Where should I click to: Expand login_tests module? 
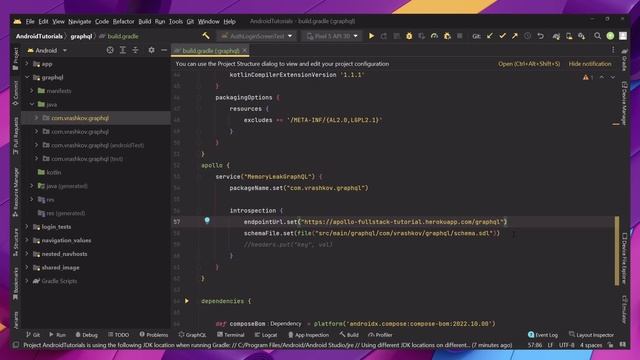tap(27, 227)
